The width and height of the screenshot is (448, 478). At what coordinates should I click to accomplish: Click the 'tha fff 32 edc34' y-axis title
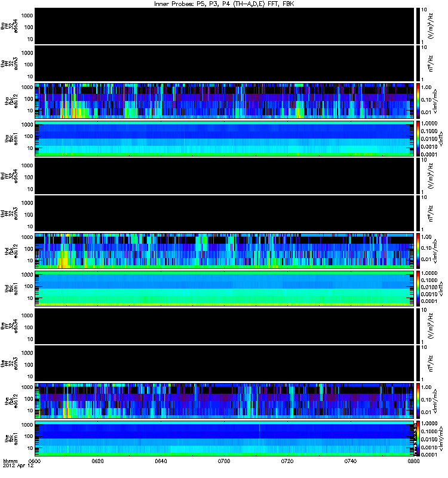[10, 26]
